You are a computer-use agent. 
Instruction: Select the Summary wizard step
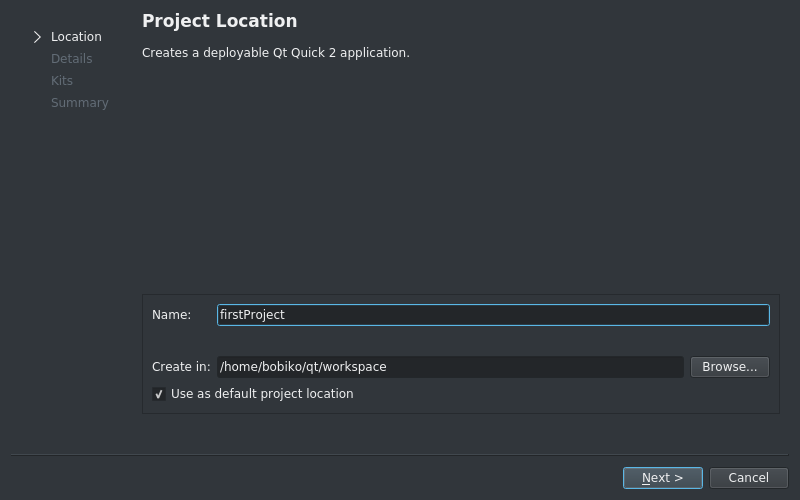(x=80, y=103)
